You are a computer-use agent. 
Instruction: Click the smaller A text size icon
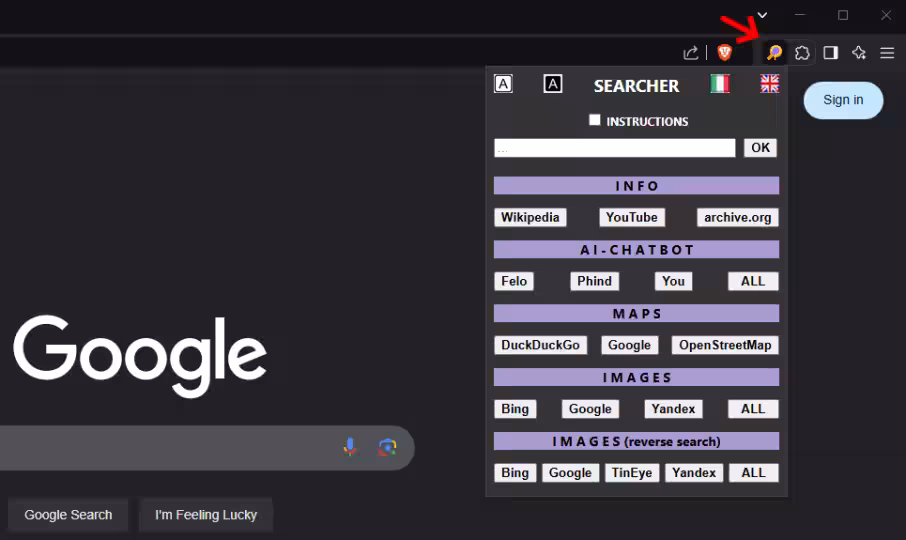coord(503,84)
